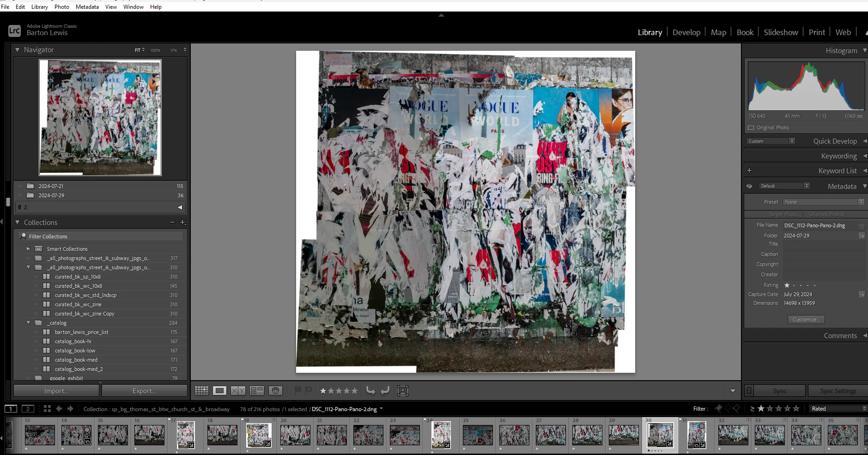This screenshot has height=455, width=868.
Task: Switch to the Develop module
Action: [686, 32]
